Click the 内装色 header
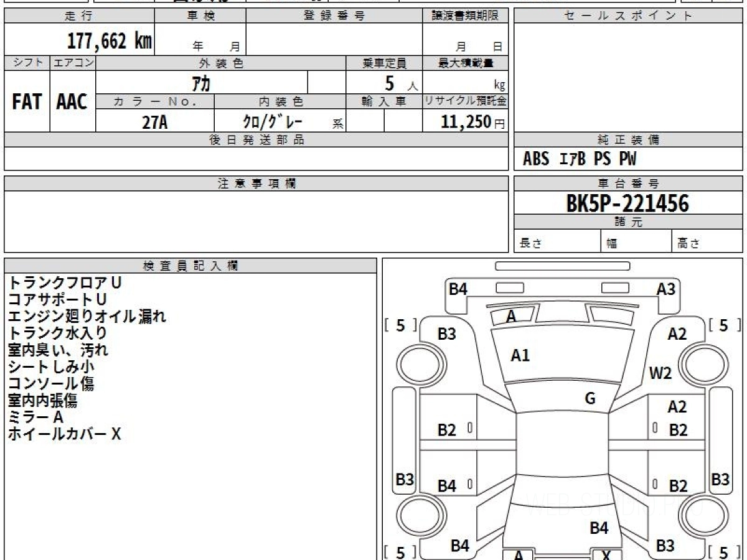Screen dimensions: 747x560 [x=281, y=101]
